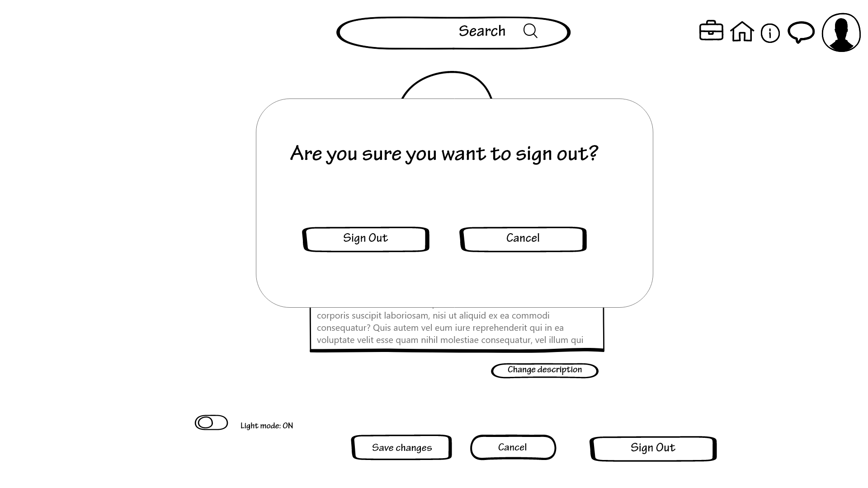The image size is (868, 488).
Task: Click the briefcase/portfolio icon
Action: 711,32
